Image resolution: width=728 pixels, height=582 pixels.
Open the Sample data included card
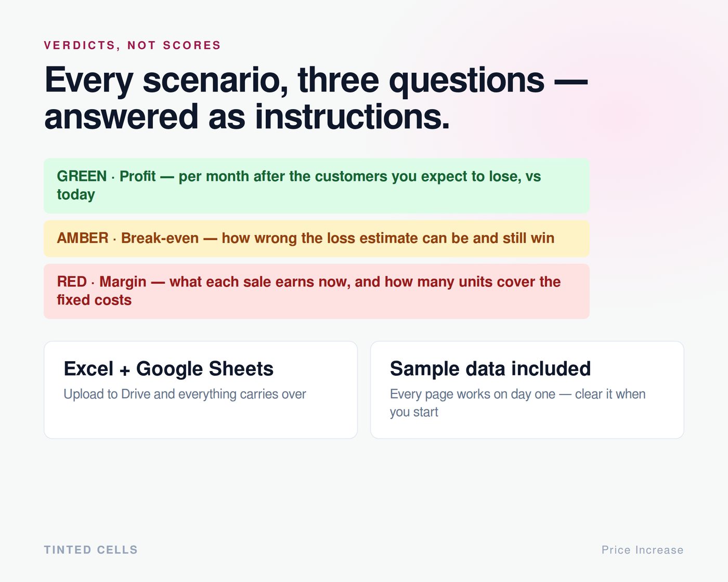click(527, 390)
